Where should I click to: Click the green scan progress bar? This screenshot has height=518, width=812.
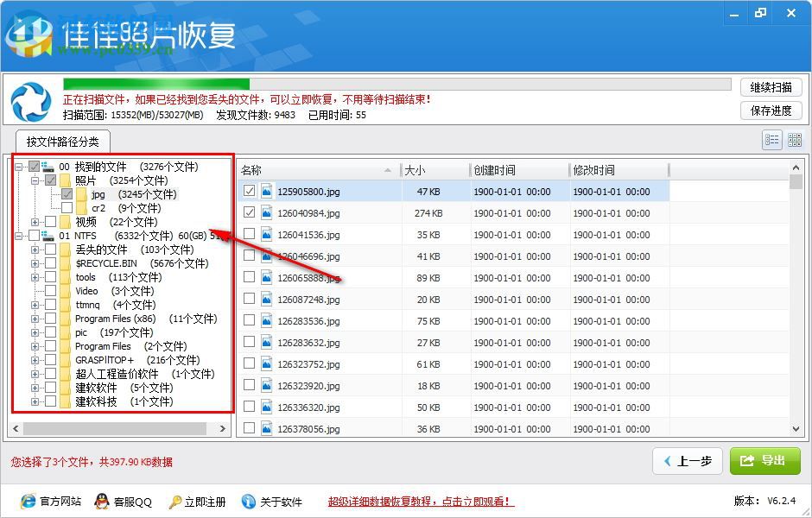point(155,84)
